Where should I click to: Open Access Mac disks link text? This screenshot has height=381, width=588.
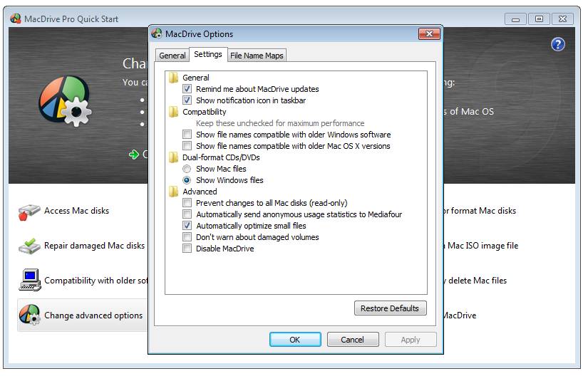76,211
